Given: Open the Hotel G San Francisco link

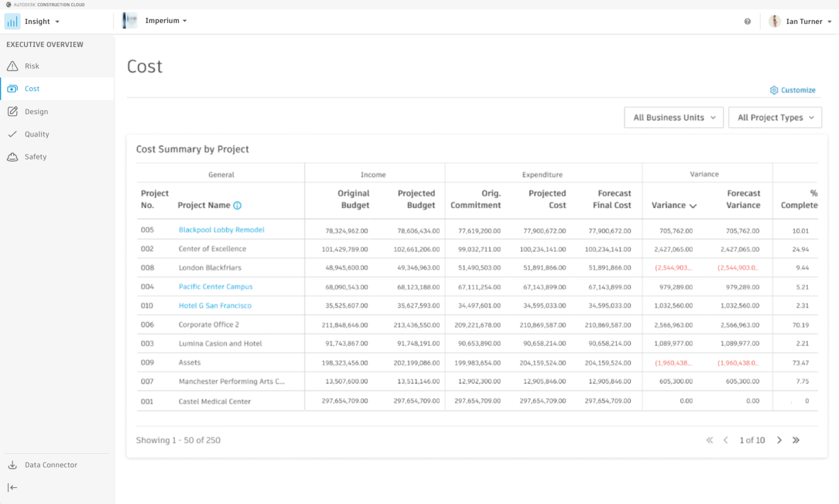Looking at the screenshot, I should [x=215, y=306].
